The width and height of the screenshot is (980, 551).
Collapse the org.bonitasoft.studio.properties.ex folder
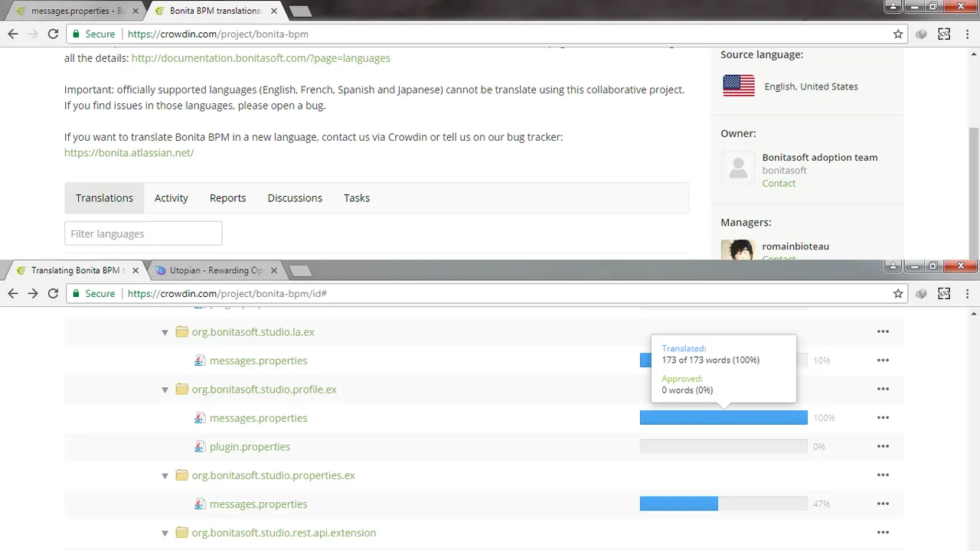165,476
